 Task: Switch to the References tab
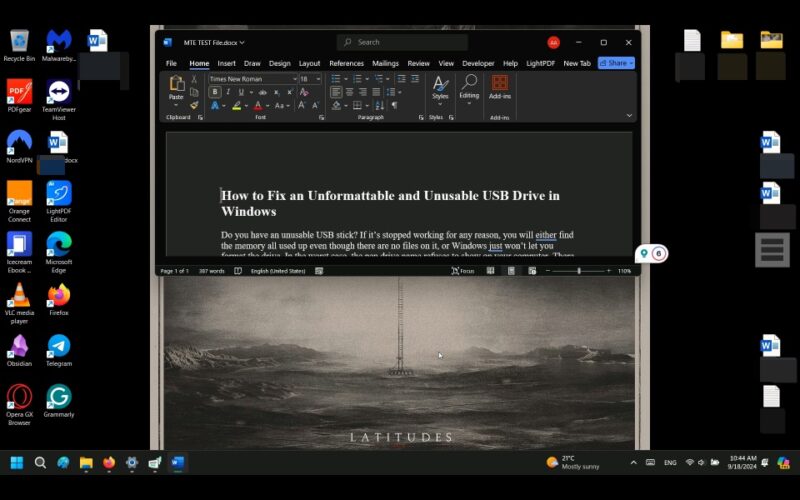346,63
